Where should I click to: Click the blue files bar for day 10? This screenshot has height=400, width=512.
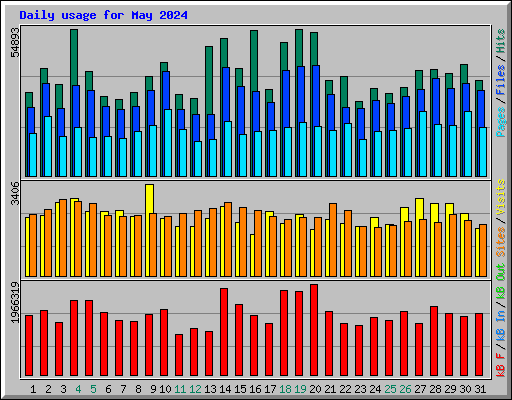pos(166,90)
